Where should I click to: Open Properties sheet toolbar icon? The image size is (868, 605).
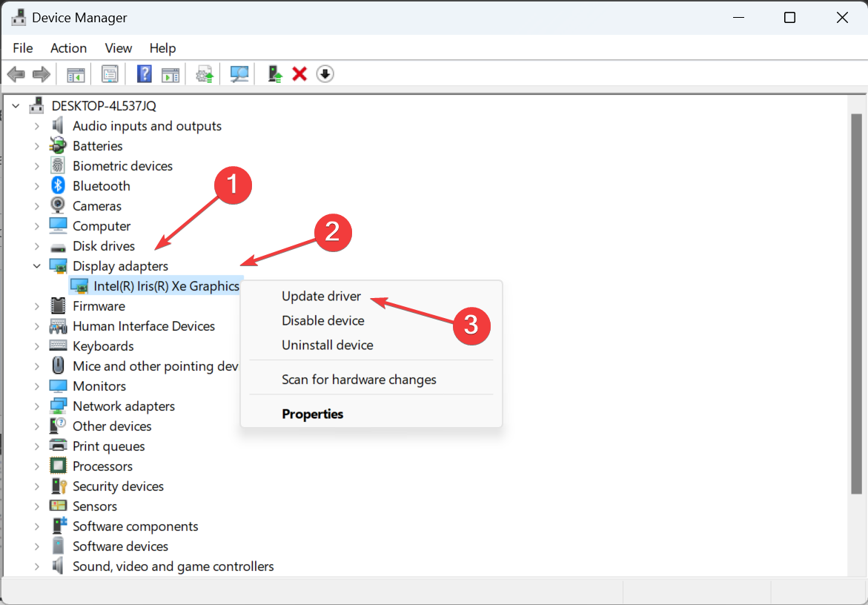[x=110, y=74]
